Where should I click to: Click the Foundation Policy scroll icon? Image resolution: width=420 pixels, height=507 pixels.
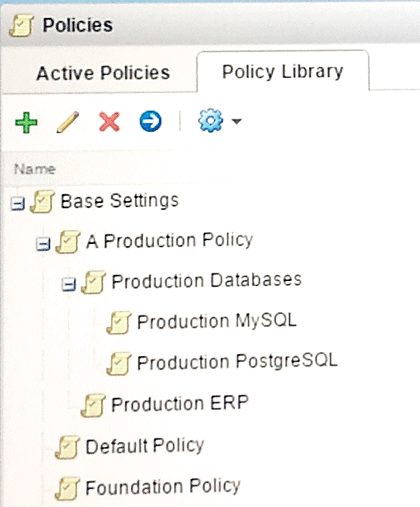[66, 488]
